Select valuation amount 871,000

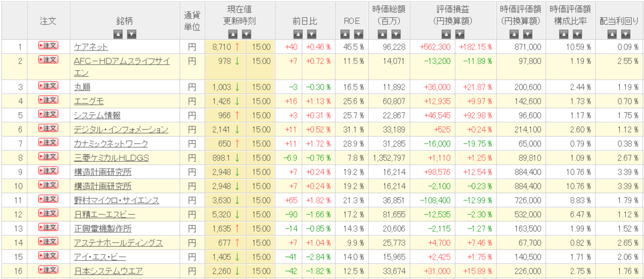click(527, 47)
